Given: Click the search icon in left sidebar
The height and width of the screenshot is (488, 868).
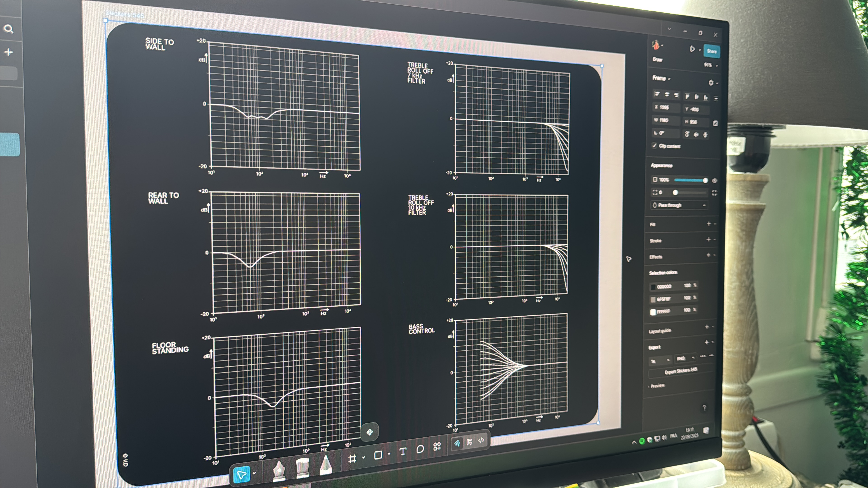Looking at the screenshot, I should (8, 29).
